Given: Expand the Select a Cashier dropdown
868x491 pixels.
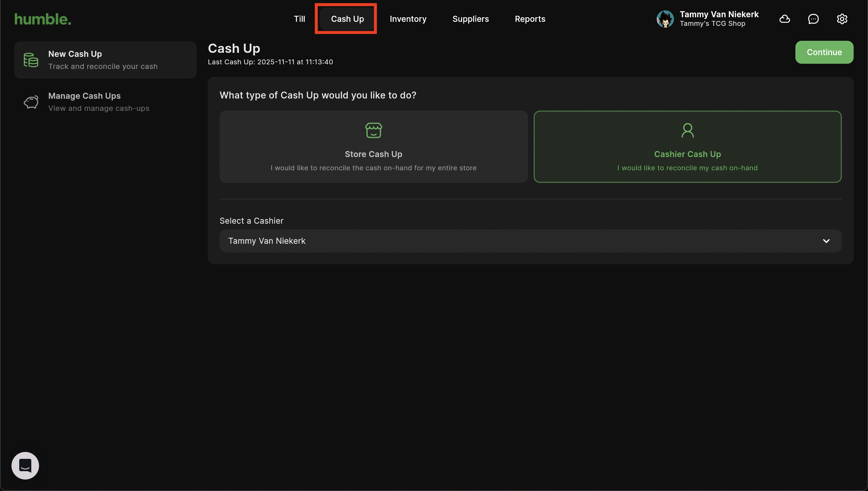Looking at the screenshot, I should click(x=530, y=241).
